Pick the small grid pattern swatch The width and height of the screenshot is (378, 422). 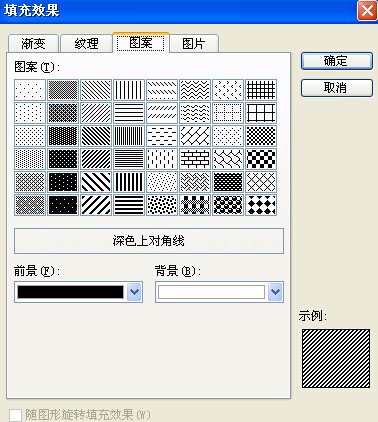261,90
